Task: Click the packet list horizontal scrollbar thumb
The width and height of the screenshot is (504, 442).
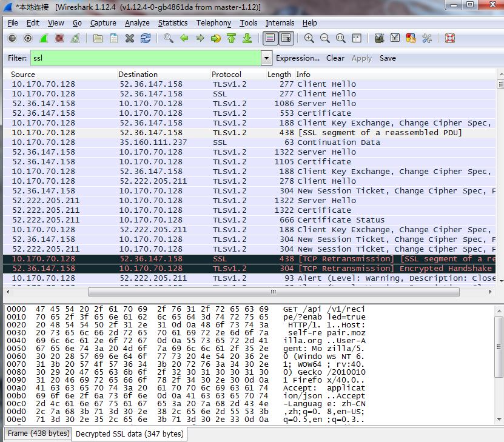Action: point(274,292)
